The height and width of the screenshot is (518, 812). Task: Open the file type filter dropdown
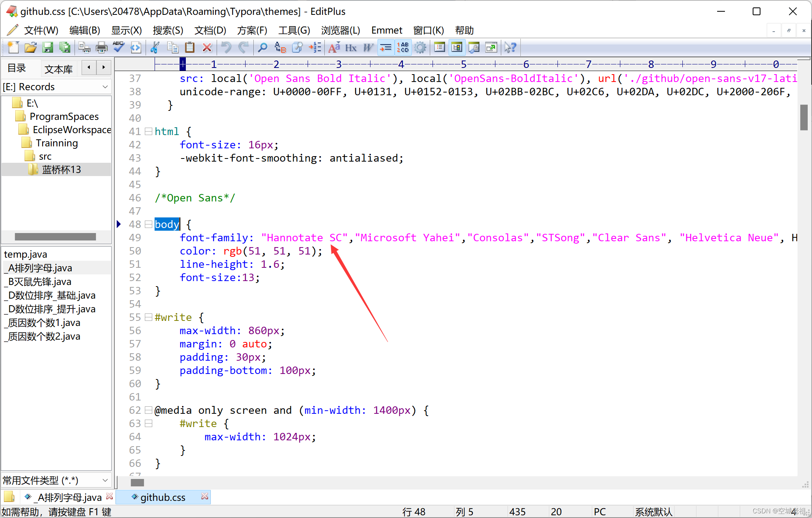pos(105,480)
